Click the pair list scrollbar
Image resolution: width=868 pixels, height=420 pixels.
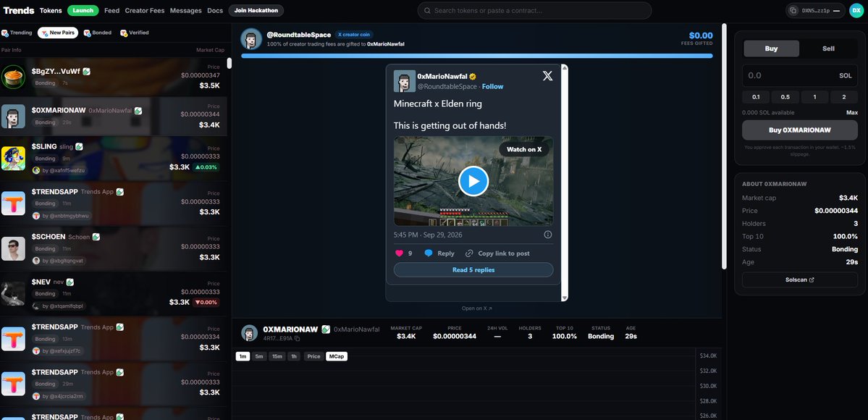pyautogui.click(x=229, y=63)
